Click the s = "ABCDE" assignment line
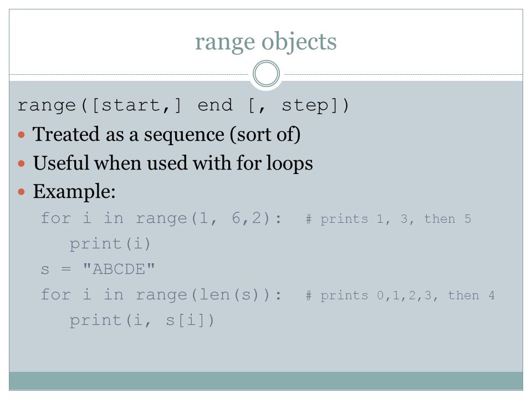The height and width of the screenshot is (399, 532). tap(98, 269)
